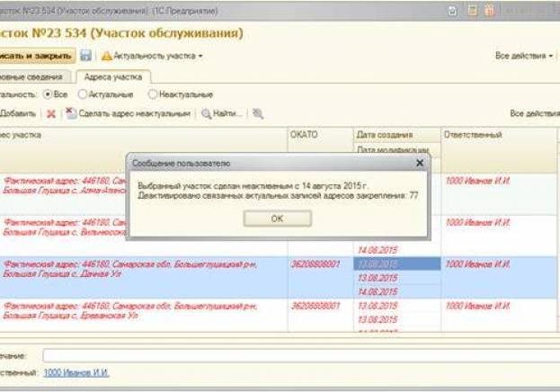Click the warning icon beside Актуальность участка
560x392 pixels.
pyautogui.click(x=105, y=56)
